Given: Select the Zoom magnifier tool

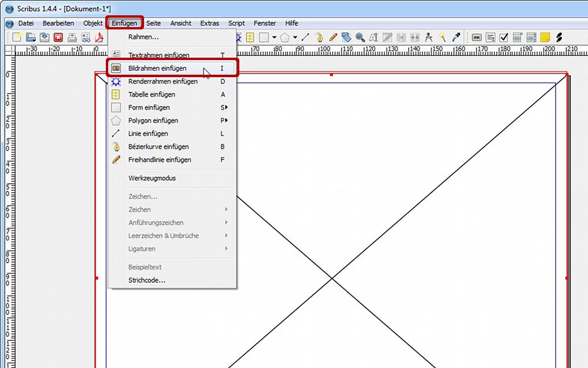Looking at the screenshot, I should [x=360, y=37].
